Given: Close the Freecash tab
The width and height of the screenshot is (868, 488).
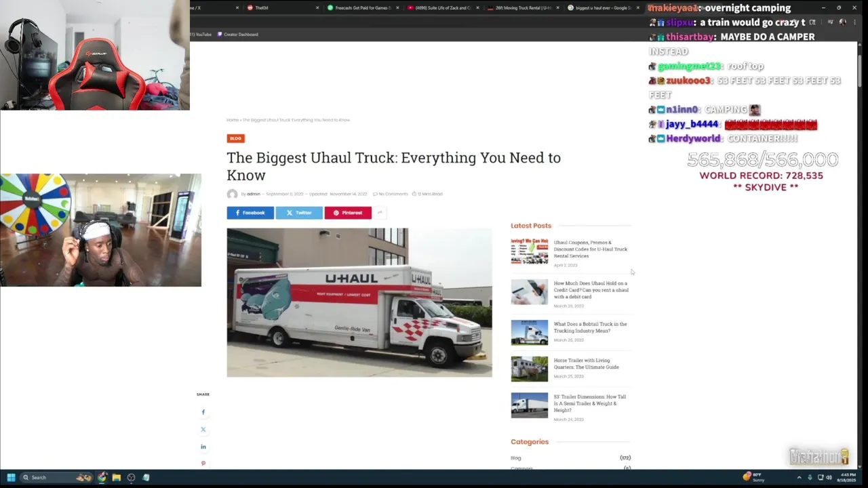Looking at the screenshot, I should point(397,8).
